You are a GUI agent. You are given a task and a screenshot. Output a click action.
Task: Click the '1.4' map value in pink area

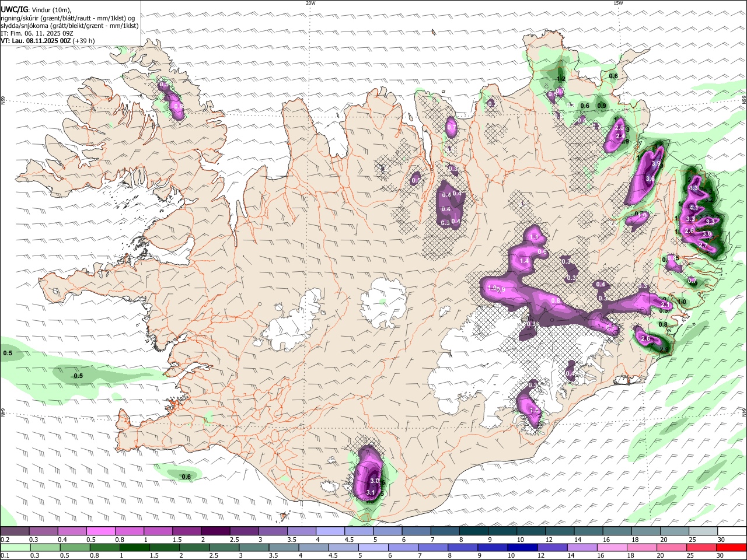(524, 261)
